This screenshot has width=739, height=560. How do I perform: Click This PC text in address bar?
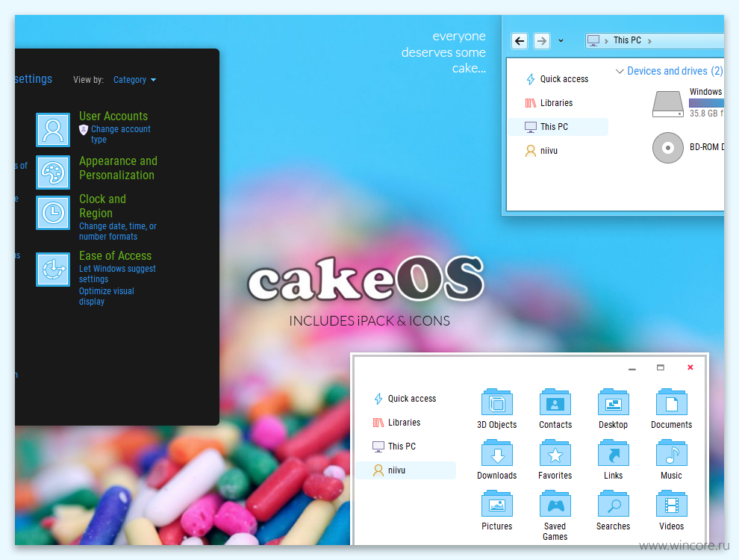pyautogui.click(x=627, y=40)
